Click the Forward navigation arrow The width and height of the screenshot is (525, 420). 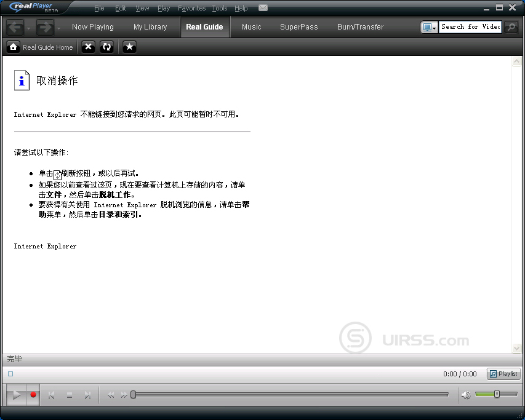45,27
